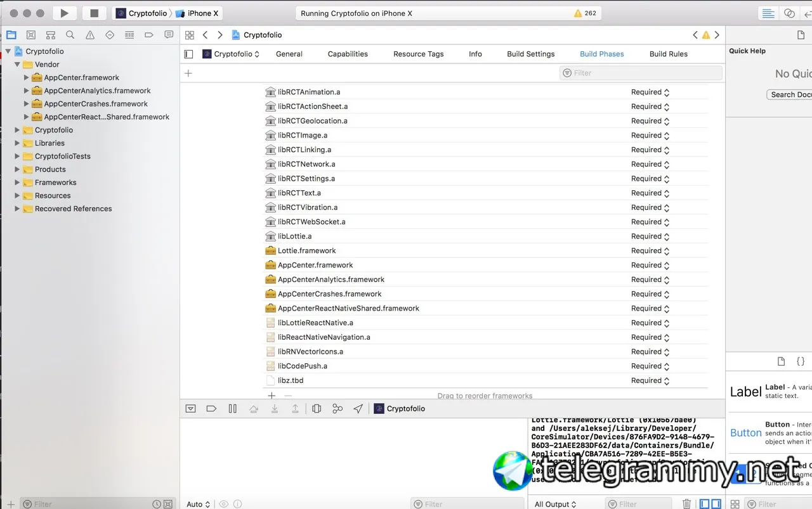Click the 262 warnings indicator
This screenshot has width=812, height=509.
click(x=585, y=13)
